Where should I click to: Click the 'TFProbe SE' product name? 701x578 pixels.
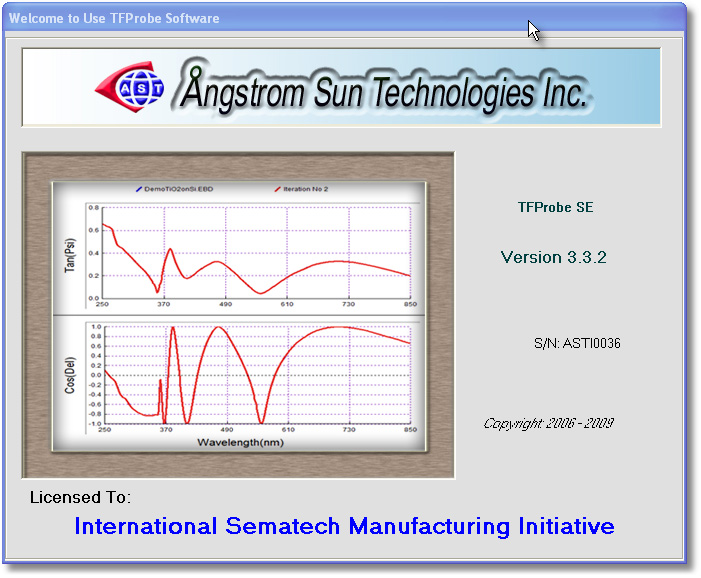tap(556, 207)
